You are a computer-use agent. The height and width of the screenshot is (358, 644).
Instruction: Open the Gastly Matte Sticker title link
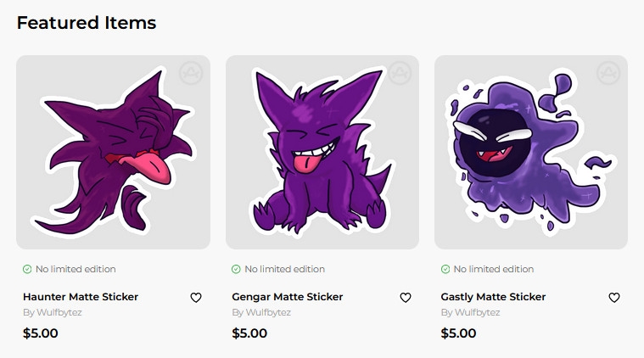(493, 297)
